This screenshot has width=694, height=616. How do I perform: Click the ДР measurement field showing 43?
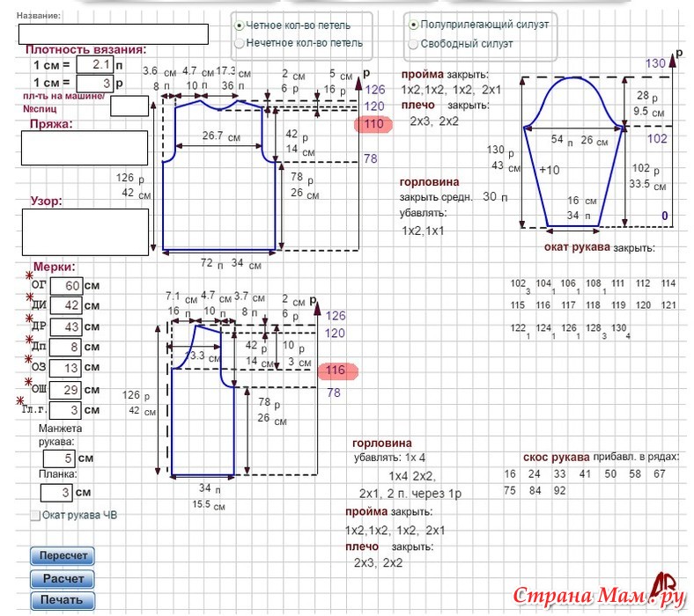[x=66, y=327]
